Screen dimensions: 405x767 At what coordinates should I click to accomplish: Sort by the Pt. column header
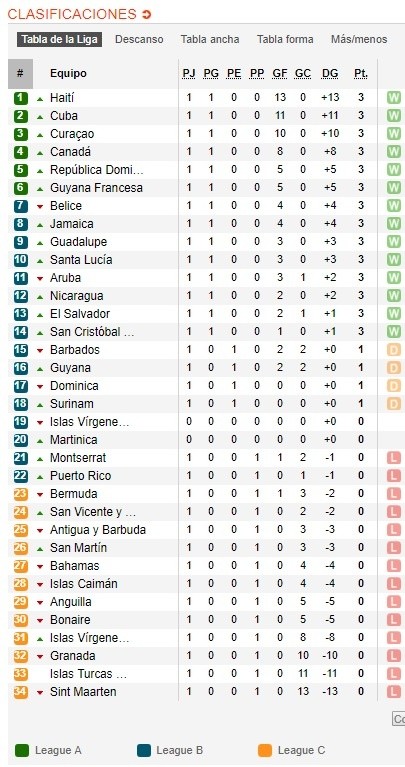click(x=361, y=74)
